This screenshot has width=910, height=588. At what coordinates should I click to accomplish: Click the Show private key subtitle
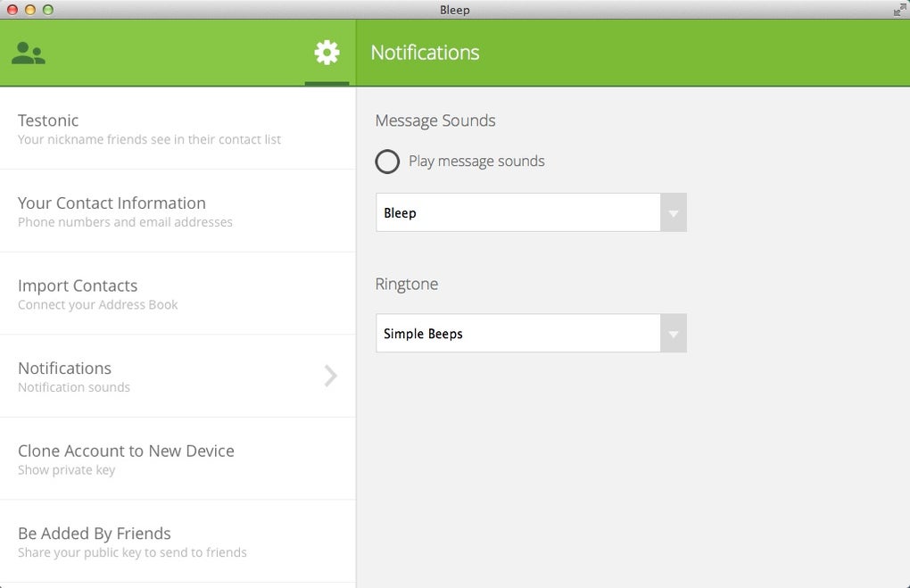[67, 470]
